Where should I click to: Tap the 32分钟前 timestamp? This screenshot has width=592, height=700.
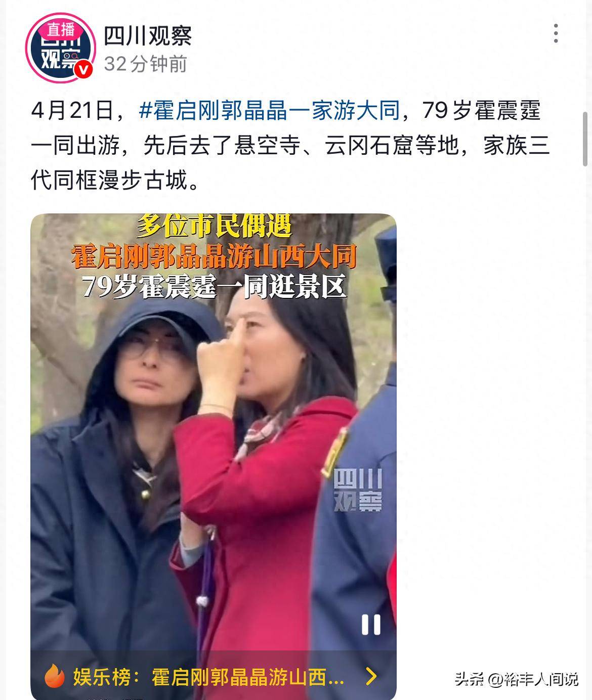(146, 64)
